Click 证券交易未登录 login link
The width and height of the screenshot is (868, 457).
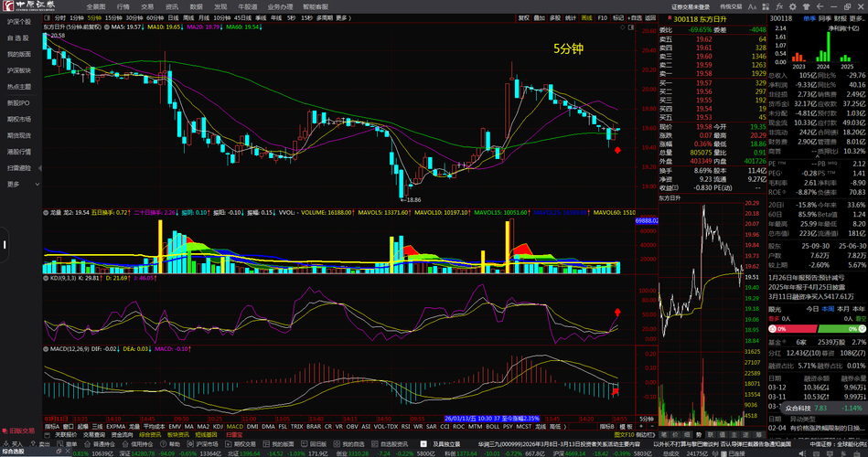click(691, 6)
